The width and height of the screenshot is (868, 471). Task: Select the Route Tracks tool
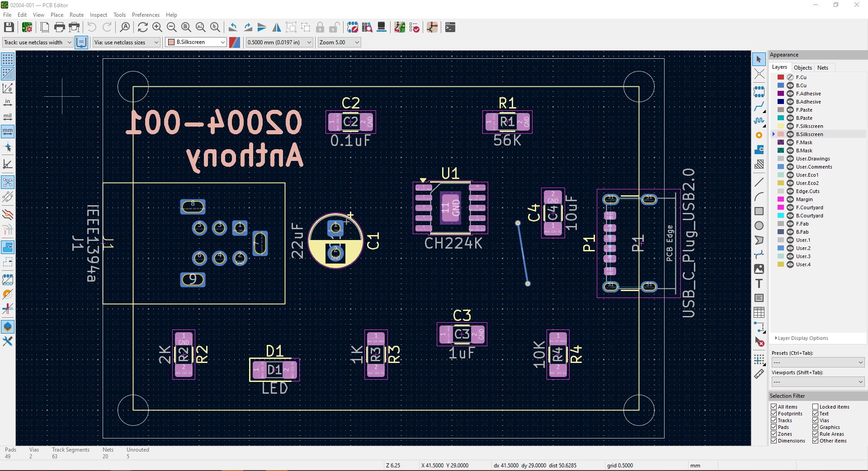(759, 107)
